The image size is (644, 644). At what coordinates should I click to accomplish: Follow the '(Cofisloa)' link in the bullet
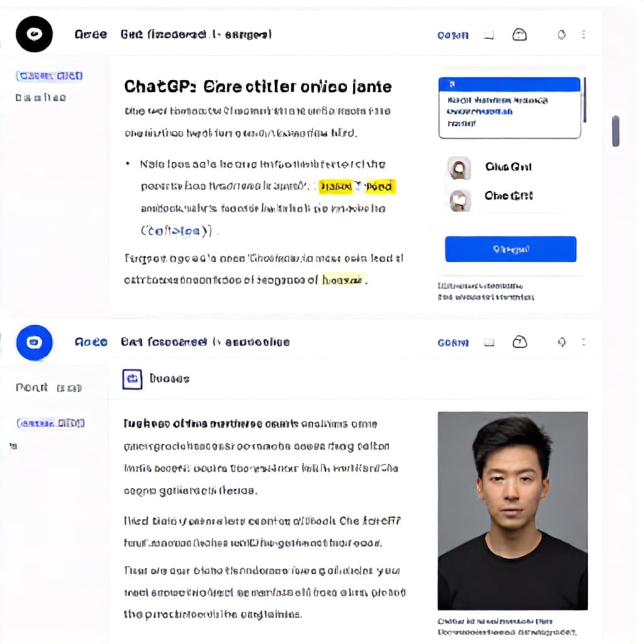176,231
